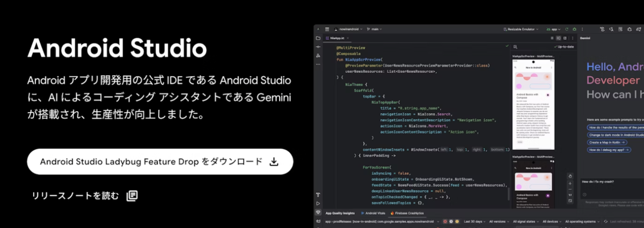The width and height of the screenshot is (644, 228).
Task: Switch editor to Design-only view mode
Action: tap(565, 38)
